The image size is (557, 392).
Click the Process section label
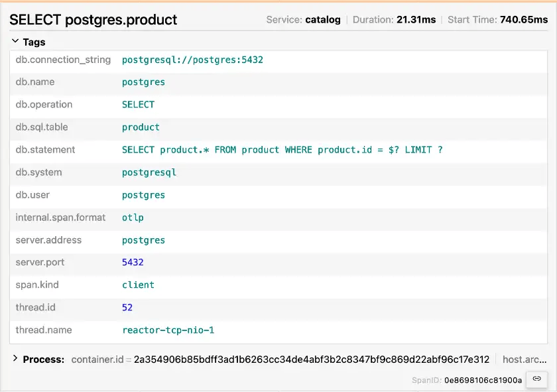(43, 359)
